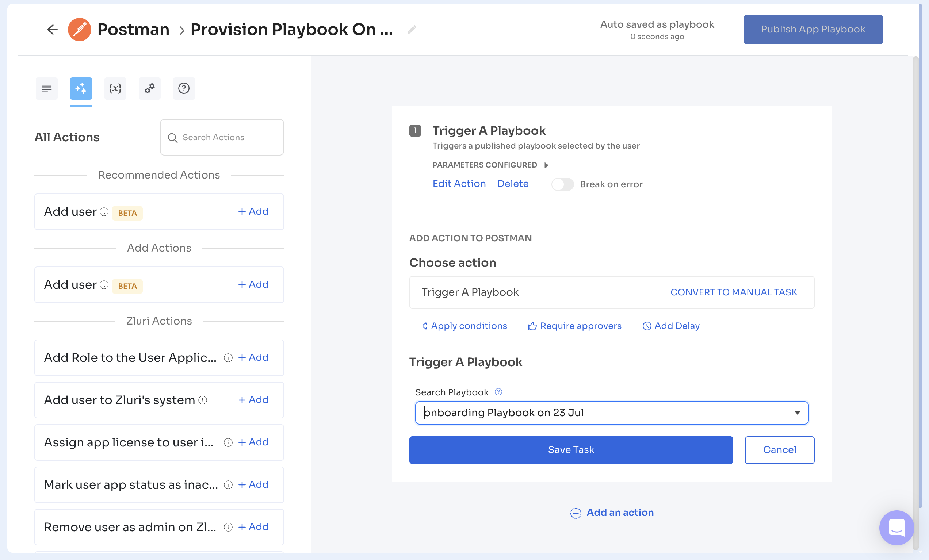Image resolution: width=929 pixels, height=560 pixels.
Task: Click the Trigger A Playbook choose-action field
Action: [x=612, y=292]
